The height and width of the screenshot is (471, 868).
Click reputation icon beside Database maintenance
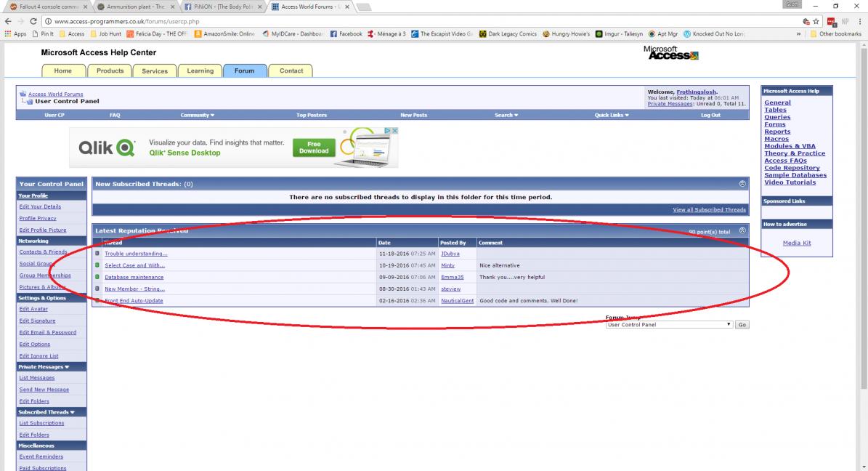pos(97,277)
